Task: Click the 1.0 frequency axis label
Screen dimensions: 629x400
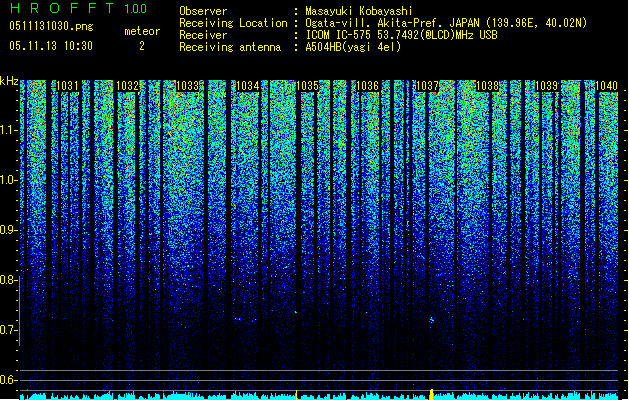Action: pos(8,180)
